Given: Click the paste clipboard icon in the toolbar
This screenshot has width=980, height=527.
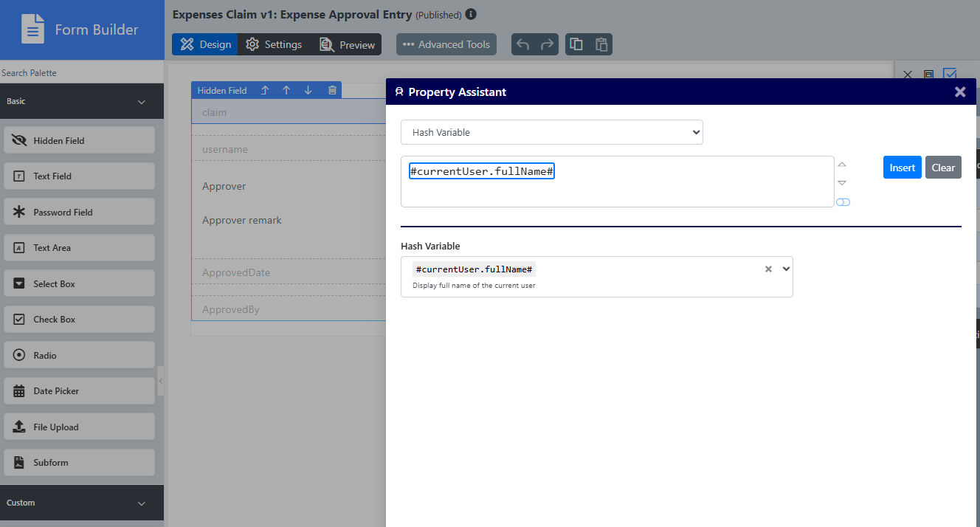Looking at the screenshot, I should pyautogui.click(x=601, y=44).
